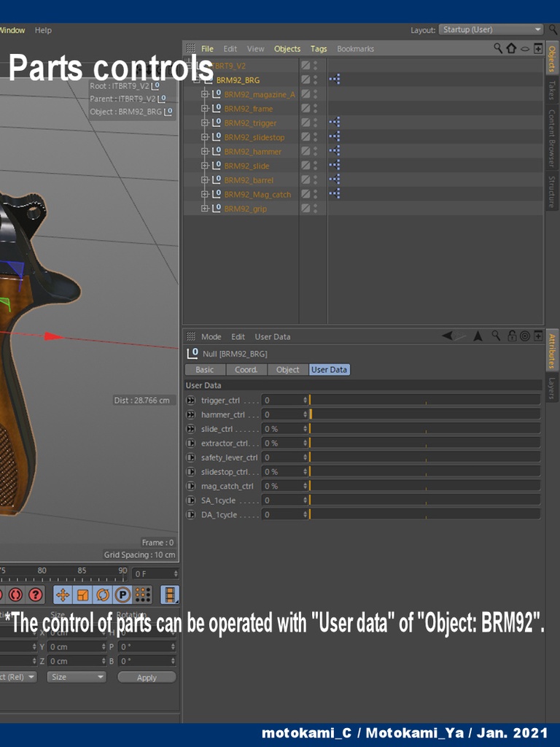Open the Content Browser side tab

pos(552,138)
